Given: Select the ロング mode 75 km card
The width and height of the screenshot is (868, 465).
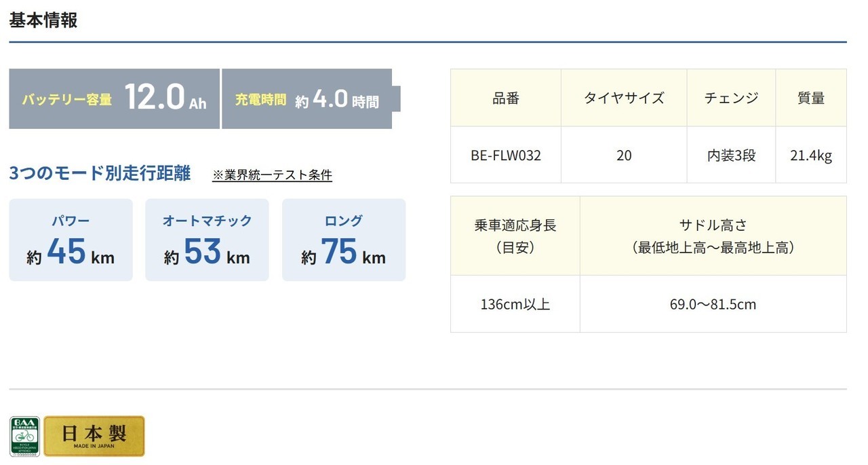Looking at the screenshot, I should click(344, 240).
